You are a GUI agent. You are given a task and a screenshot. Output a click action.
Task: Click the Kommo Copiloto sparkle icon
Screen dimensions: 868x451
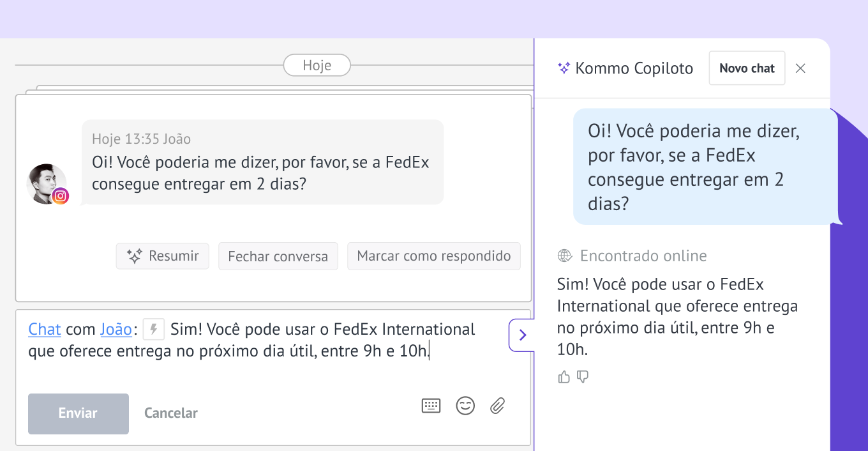point(564,68)
